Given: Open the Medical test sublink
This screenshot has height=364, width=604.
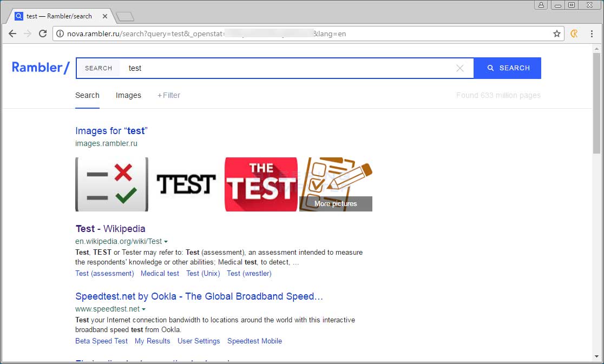Looking at the screenshot, I should (x=160, y=274).
